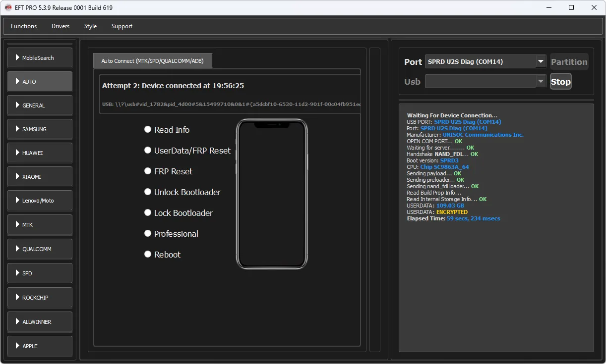The height and width of the screenshot is (364, 606).
Task: Click the arrow icon beside APPLE
Action: click(17, 346)
